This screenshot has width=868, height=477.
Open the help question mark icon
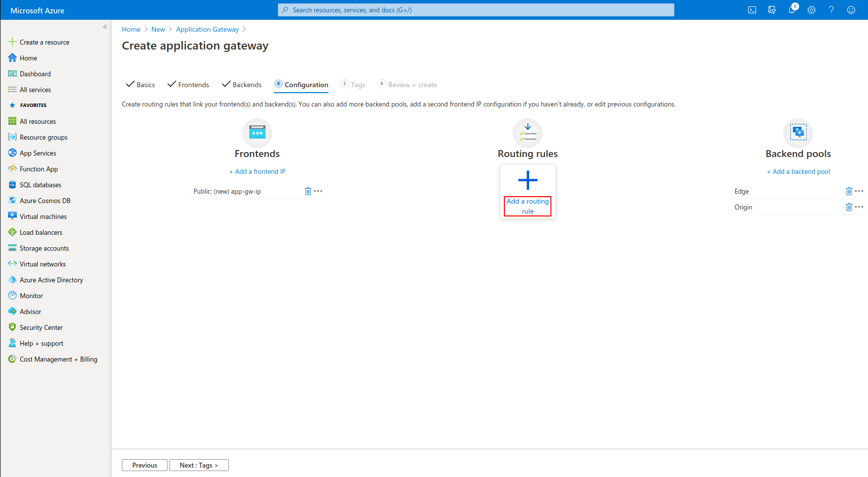tap(831, 10)
